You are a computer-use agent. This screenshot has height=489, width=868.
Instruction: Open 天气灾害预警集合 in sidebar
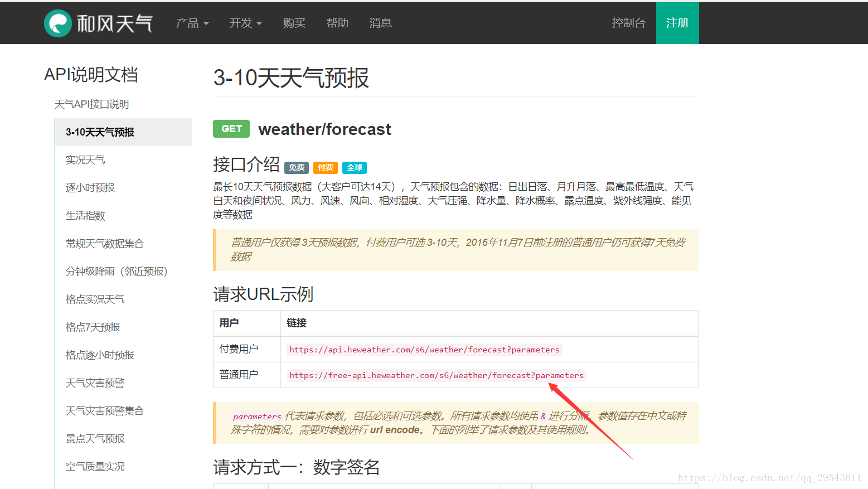tap(105, 411)
